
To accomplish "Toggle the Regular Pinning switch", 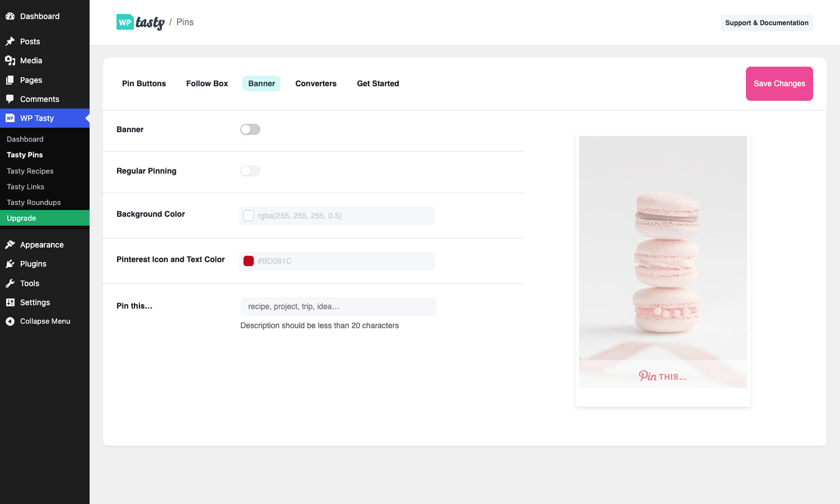I will (250, 171).
